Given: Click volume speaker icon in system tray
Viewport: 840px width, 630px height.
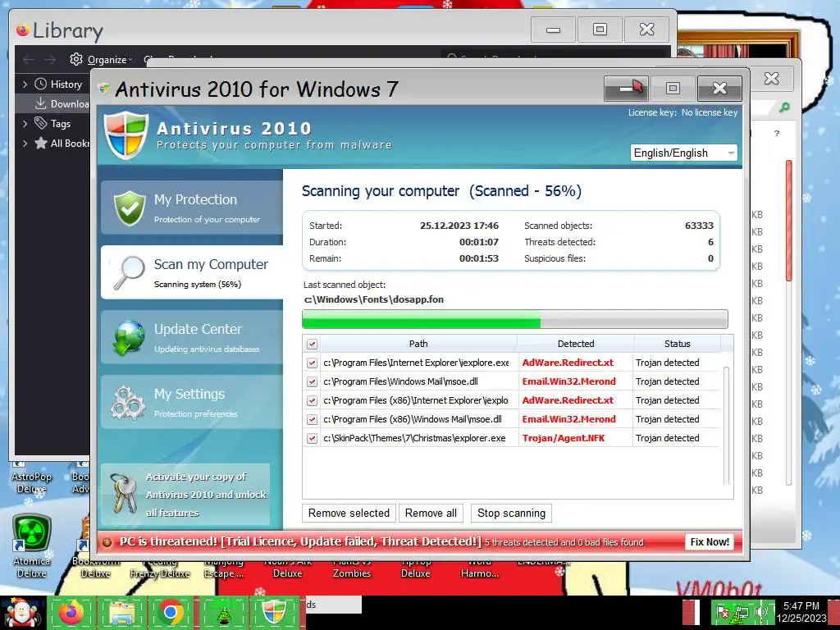Looking at the screenshot, I should (x=760, y=612).
